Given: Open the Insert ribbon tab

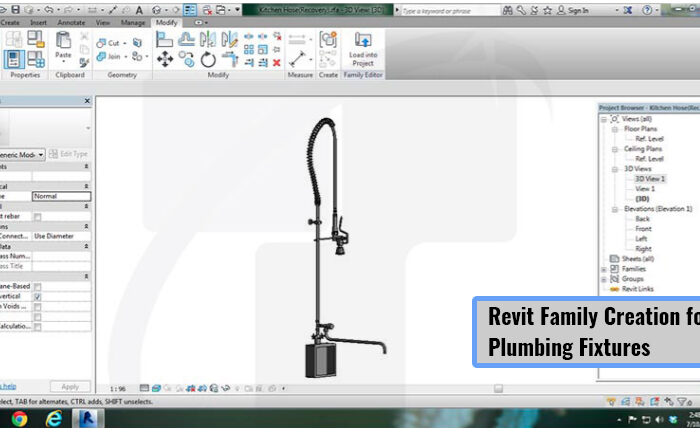Looking at the screenshot, I should tap(38, 22).
